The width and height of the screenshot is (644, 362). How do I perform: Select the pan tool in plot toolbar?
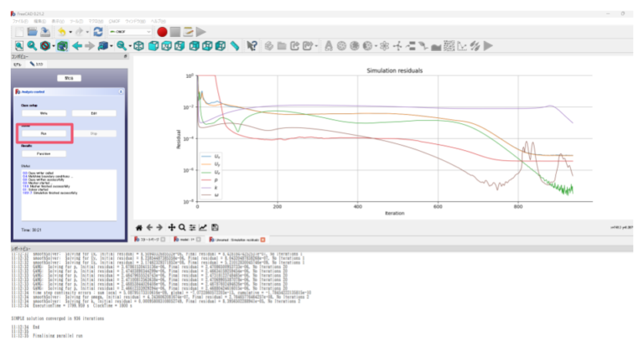171,227
